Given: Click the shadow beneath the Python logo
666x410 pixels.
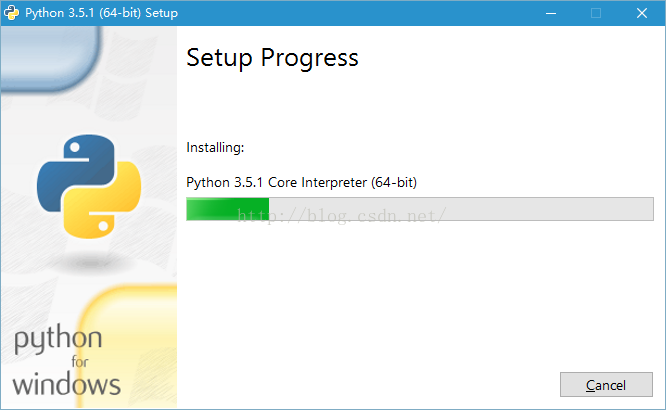Looking at the screenshot, I should point(90,262).
